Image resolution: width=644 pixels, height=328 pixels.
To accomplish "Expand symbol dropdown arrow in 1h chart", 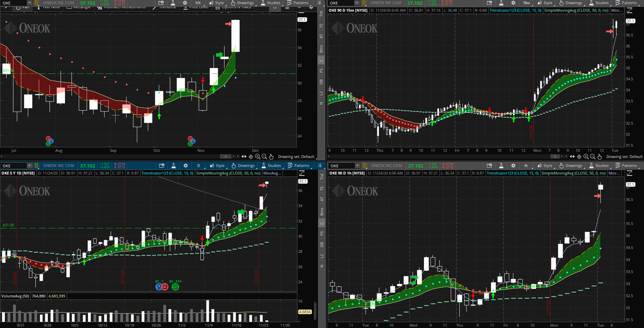I will [x=357, y=166].
